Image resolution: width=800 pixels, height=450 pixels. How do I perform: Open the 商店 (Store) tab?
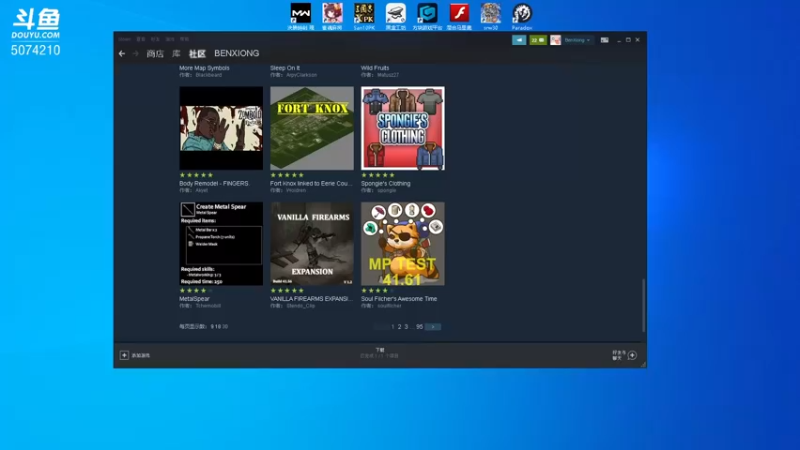(155, 54)
